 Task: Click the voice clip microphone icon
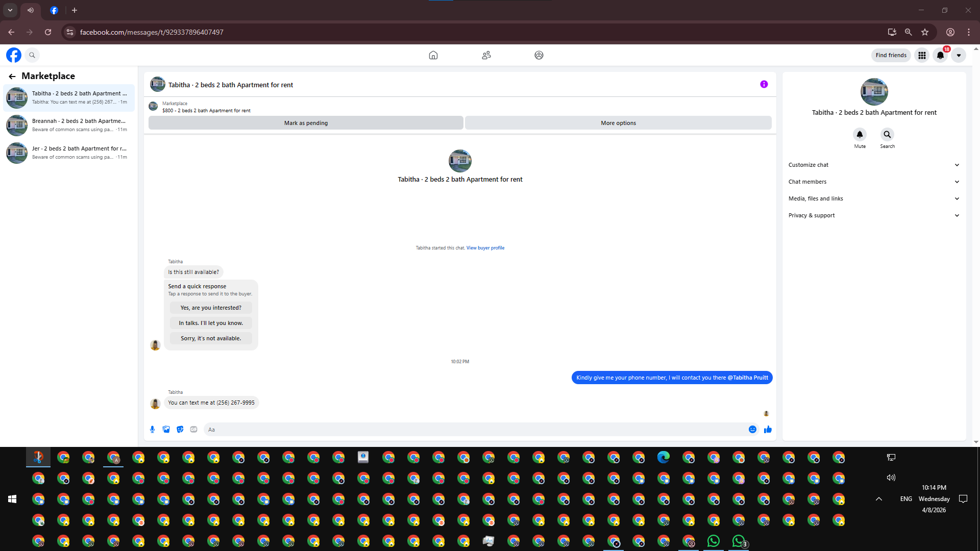tap(152, 430)
